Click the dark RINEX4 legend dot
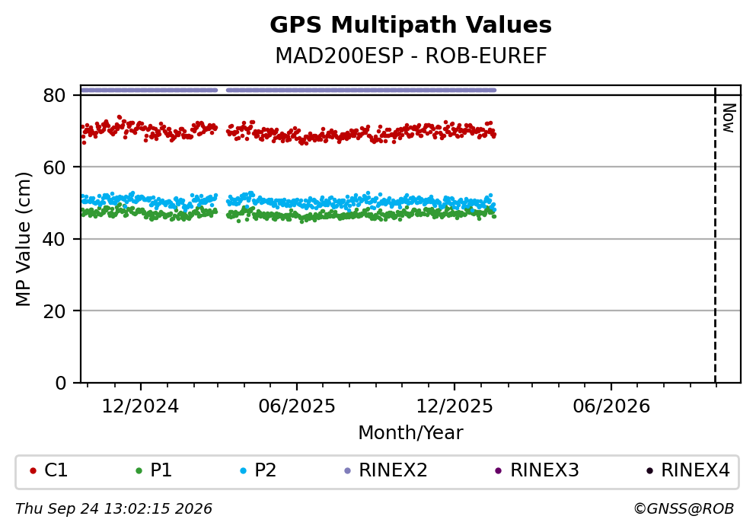This screenshot has width=756, height=532. [650, 471]
